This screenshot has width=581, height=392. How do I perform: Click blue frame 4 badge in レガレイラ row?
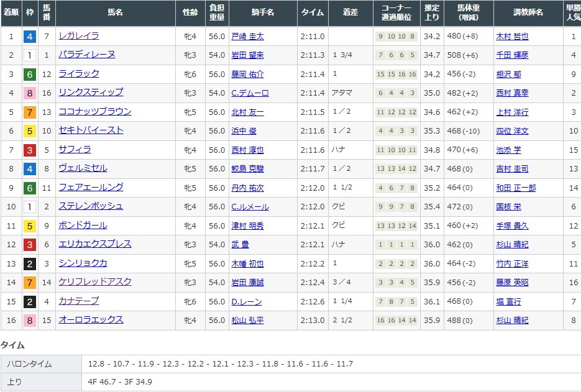click(29, 37)
